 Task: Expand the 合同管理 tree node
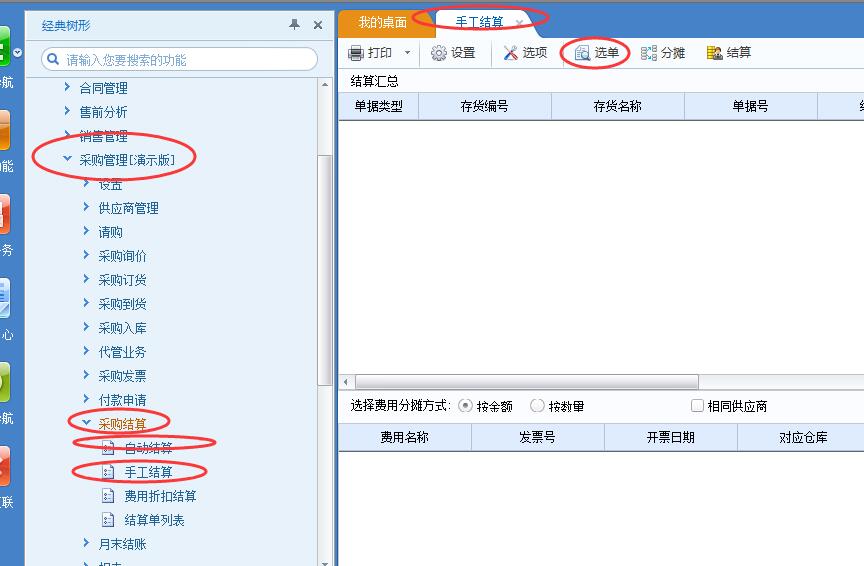(x=67, y=88)
